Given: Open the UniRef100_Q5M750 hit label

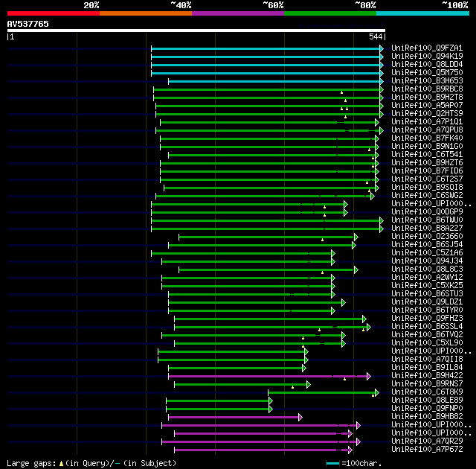Looking at the screenshot, I should coord(427,73).
